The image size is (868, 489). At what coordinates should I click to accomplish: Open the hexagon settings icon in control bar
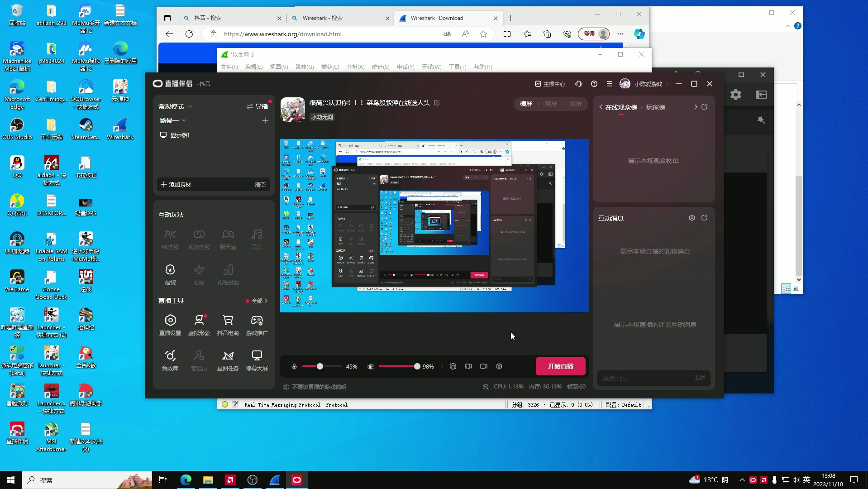(499, 366)
